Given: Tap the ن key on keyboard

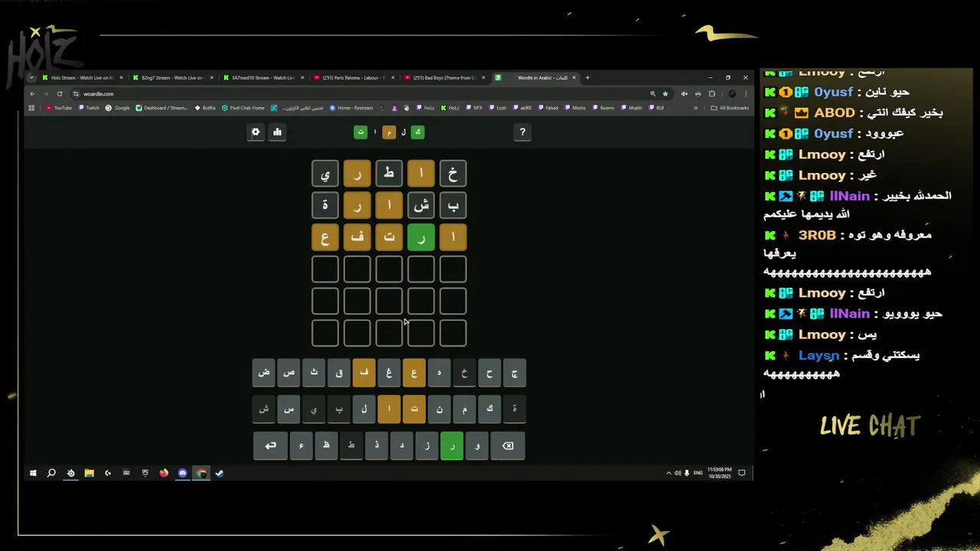Looking at the screenshot, I should click(x=439, y=409).
